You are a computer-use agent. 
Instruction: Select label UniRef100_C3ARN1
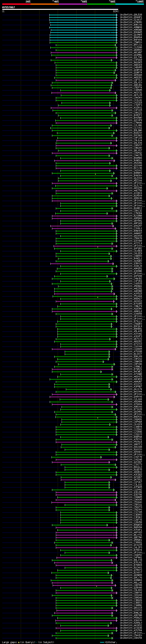pos(131,605)
